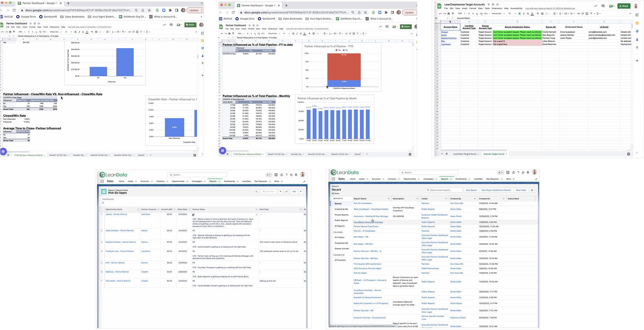644x330 pixels.
Task: Open gear dropdown beside New Folder
Action: [x=533, y=190]
